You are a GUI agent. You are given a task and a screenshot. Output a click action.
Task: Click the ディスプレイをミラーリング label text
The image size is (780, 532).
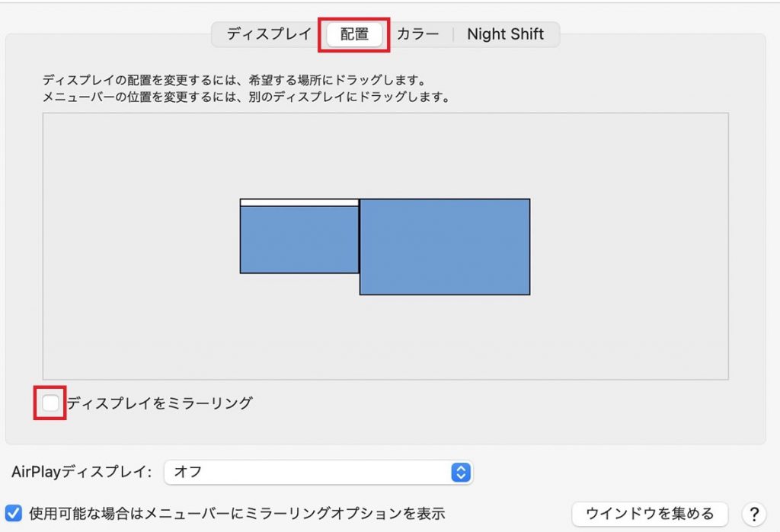(159, 403)
